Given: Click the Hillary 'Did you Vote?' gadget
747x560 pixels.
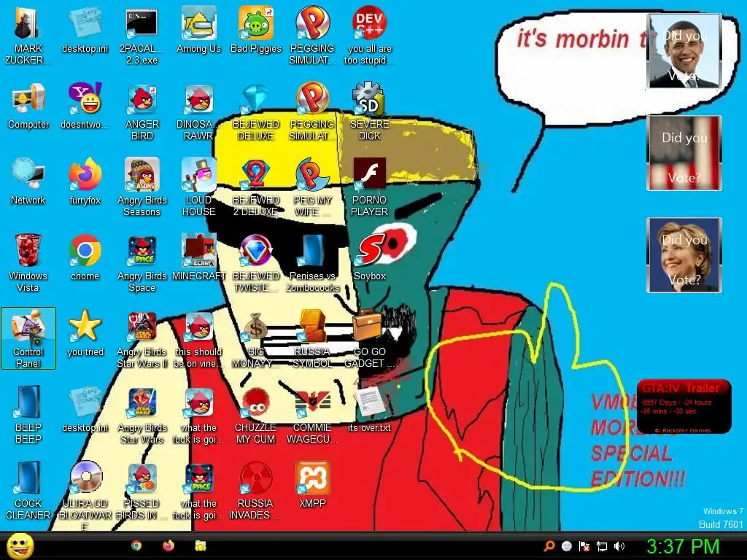Looking at the screenshot, I should click(684, 255).
